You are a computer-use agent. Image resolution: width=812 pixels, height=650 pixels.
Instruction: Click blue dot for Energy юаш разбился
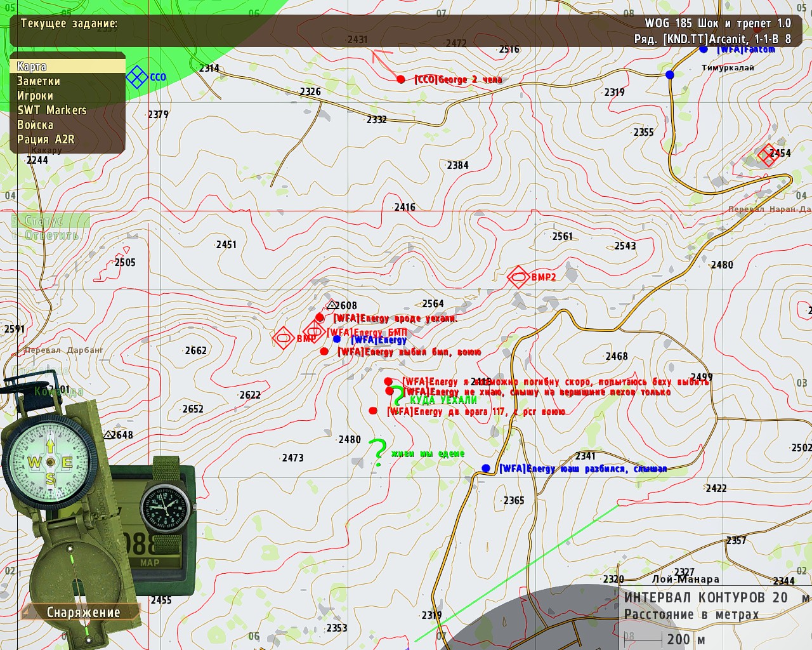486,468
